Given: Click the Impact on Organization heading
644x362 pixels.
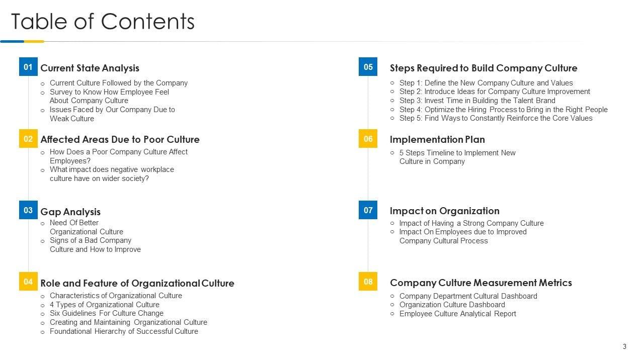Looking at the screenshot, I should coord(444,211).
